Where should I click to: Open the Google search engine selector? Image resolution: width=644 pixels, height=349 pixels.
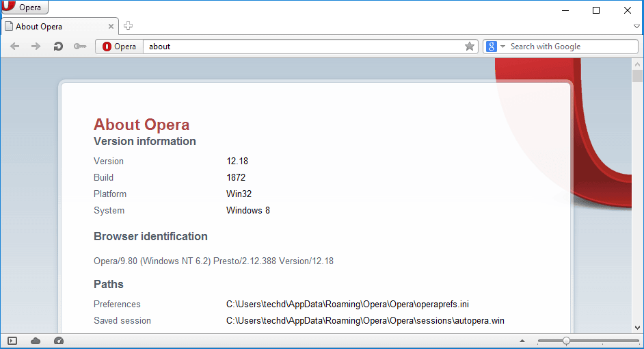click(496, 47)
